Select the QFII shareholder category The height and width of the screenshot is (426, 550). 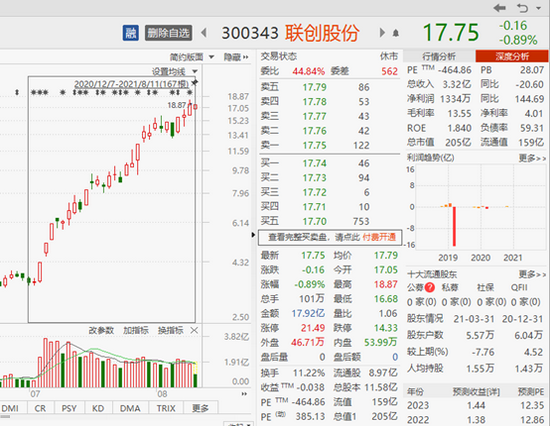coord(519,288)
